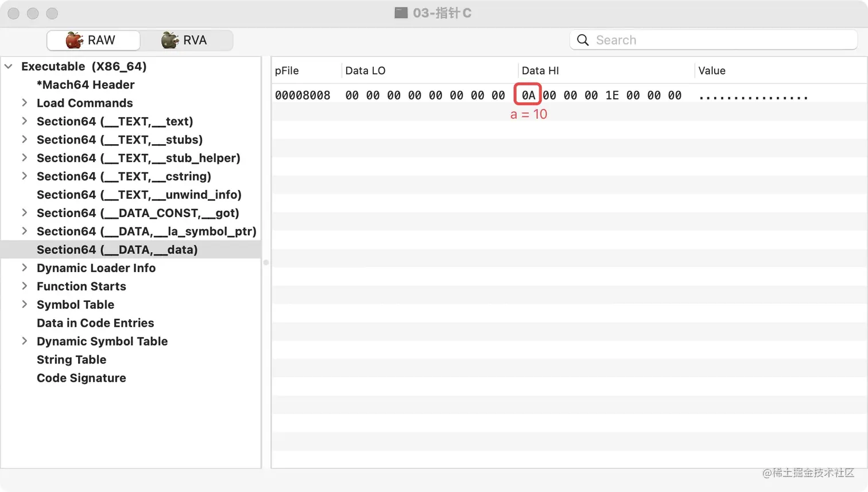Click the Data HI cell starting 0A
The image size is (868, 492).
tap(601, 95)
